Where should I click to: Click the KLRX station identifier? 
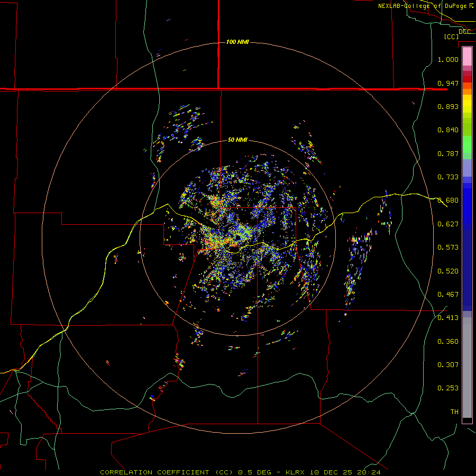[296, 472]
